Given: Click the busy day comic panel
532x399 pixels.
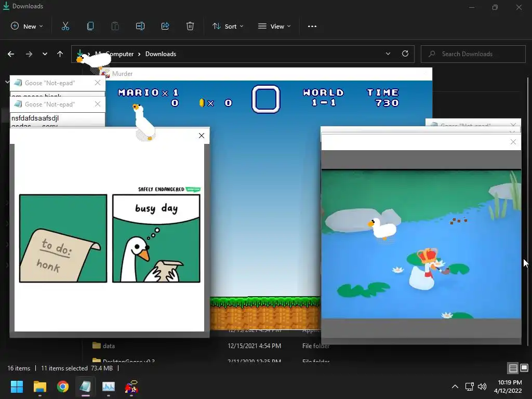Looking at the screenshot, I should pyautogui.click(x=156, y=238).
